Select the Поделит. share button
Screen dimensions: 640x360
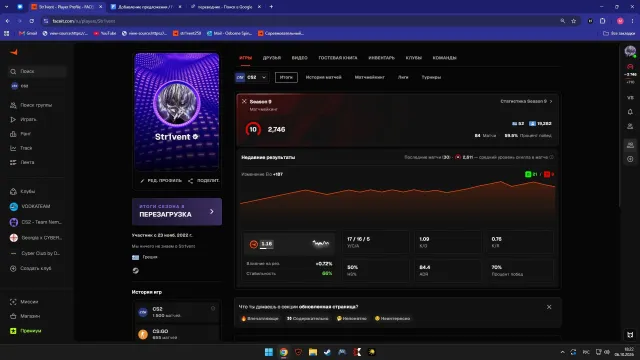[x=204, y=180]
